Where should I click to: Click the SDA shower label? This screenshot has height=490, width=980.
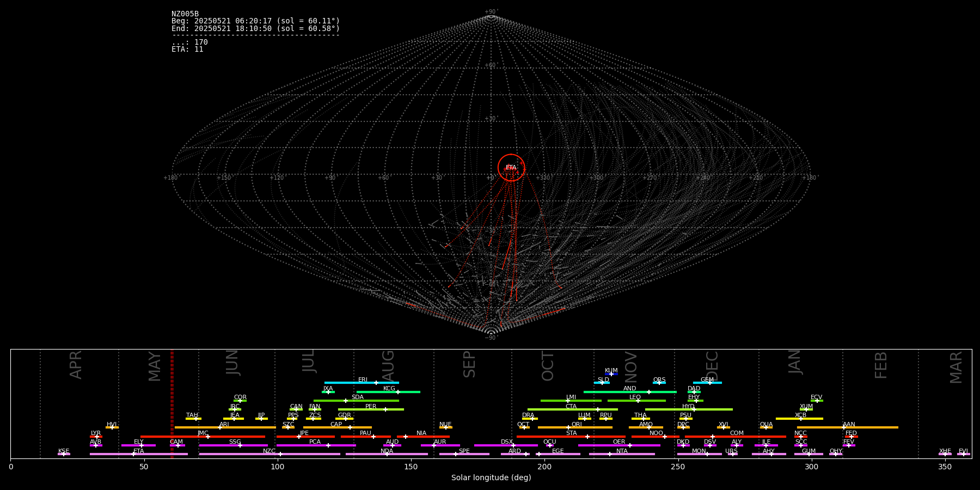coord(358,397)
